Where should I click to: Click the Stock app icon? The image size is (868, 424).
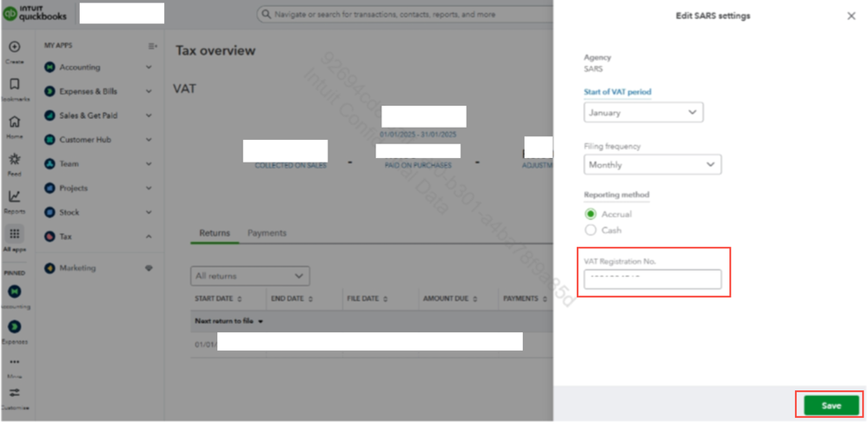(50, 212)
